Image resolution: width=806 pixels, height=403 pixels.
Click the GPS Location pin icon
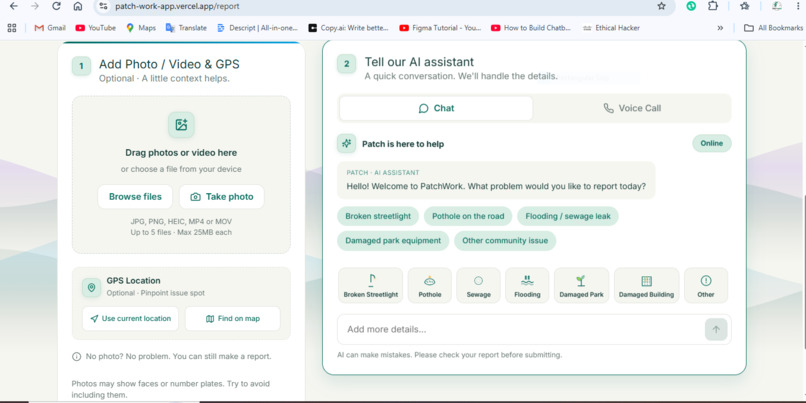click(x=91, y=287)
